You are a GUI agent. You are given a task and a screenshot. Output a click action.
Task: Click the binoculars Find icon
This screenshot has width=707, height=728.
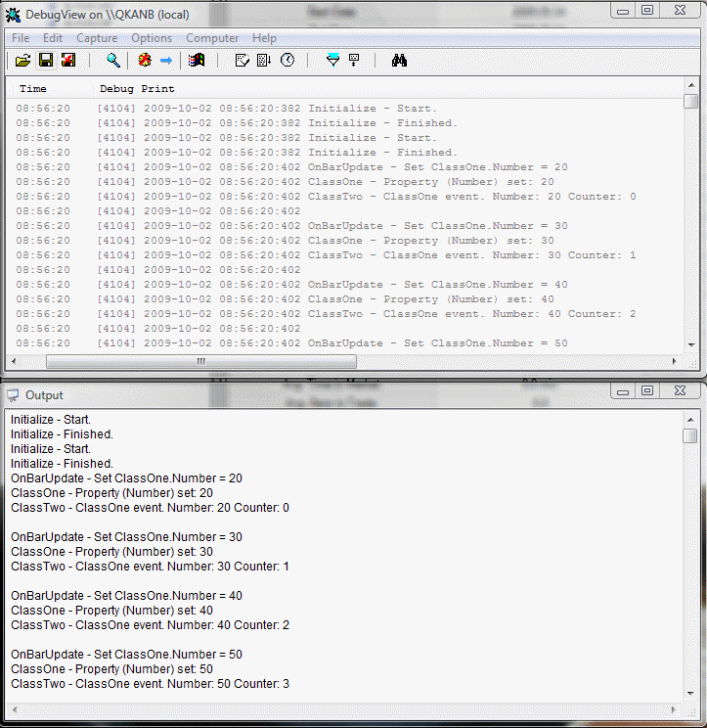point(399,61)
